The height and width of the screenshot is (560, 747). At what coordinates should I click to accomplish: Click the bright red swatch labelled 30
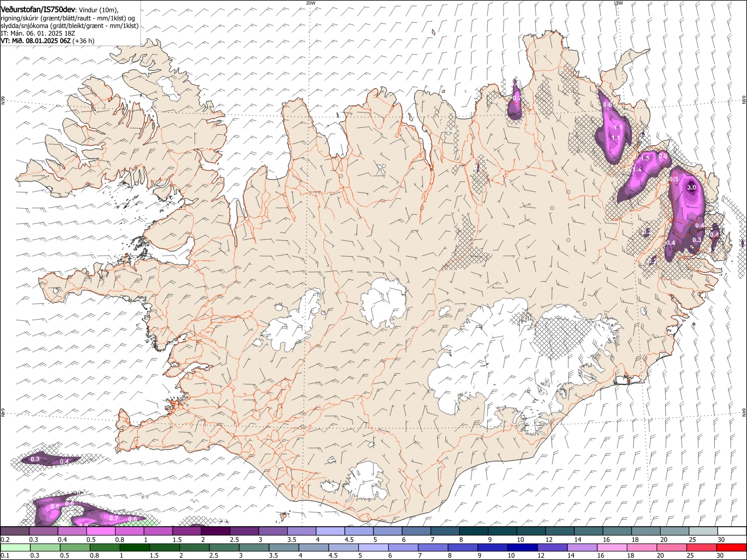coord(732,547)
